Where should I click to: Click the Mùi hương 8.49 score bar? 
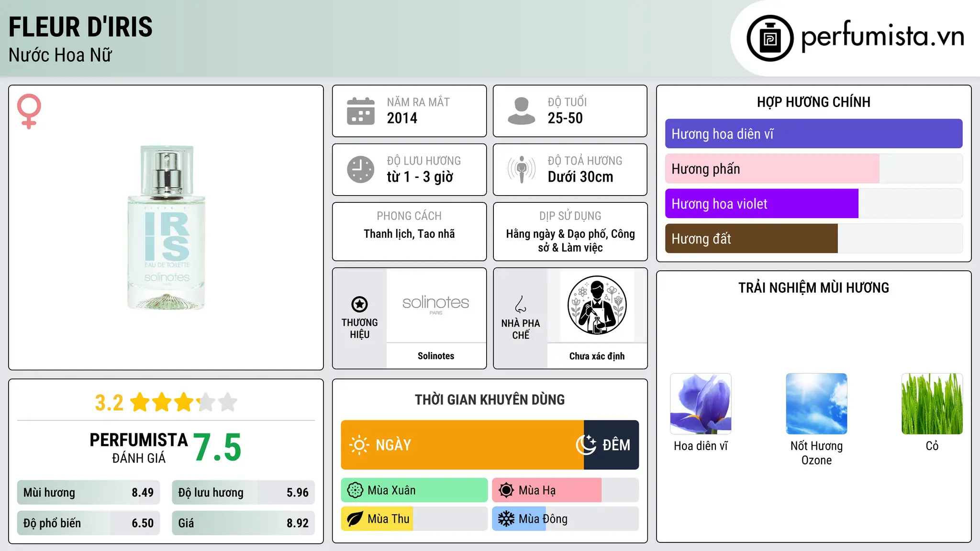89,493
